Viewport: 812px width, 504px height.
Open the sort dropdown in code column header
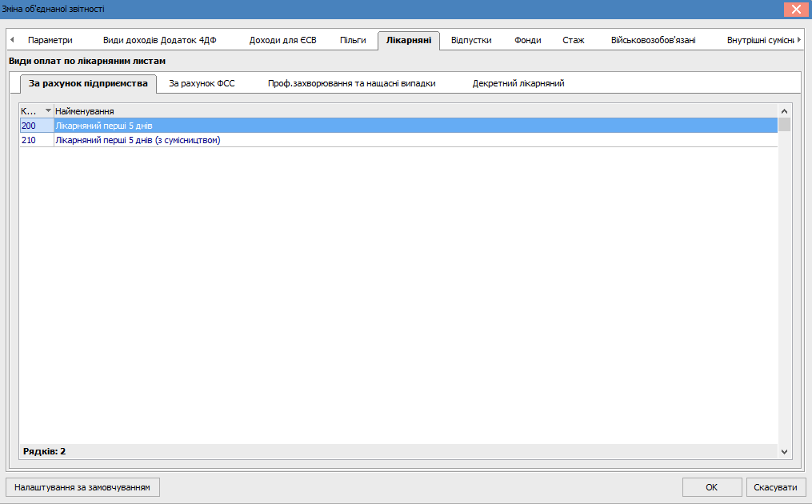[48, 111]
